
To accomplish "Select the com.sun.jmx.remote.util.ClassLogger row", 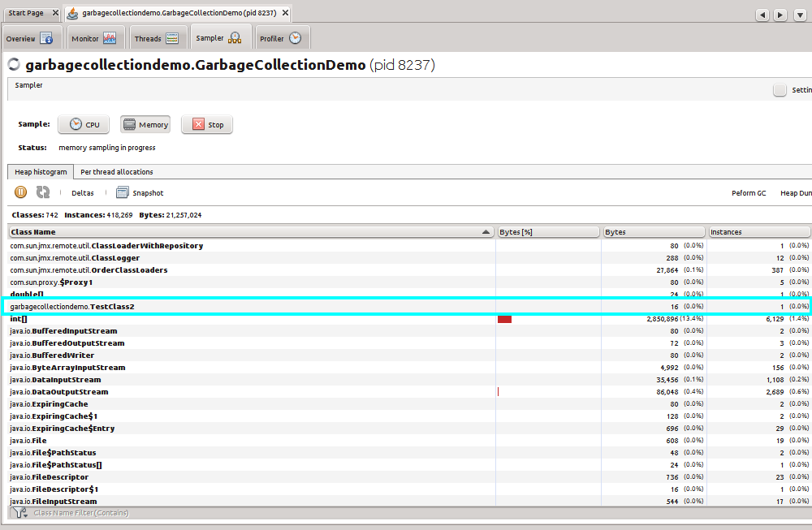I will (409, 258).
